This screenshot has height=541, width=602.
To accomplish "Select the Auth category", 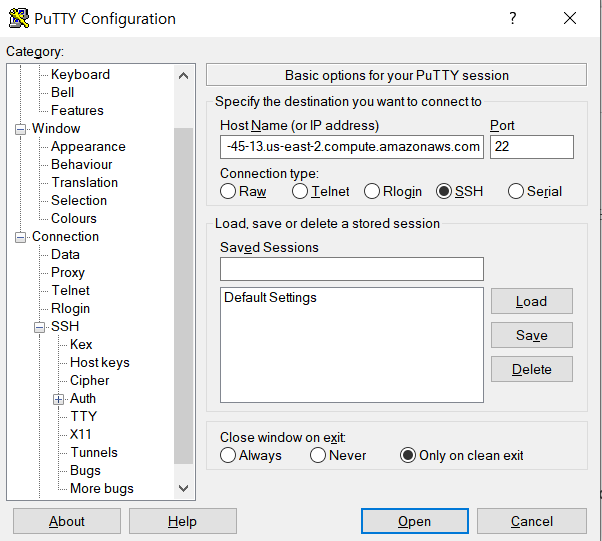I will 83,399.
